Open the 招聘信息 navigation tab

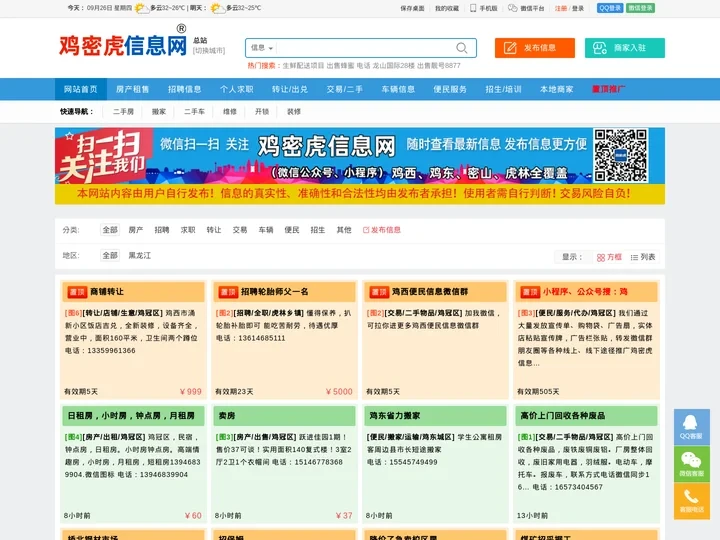tap(185, 89)
